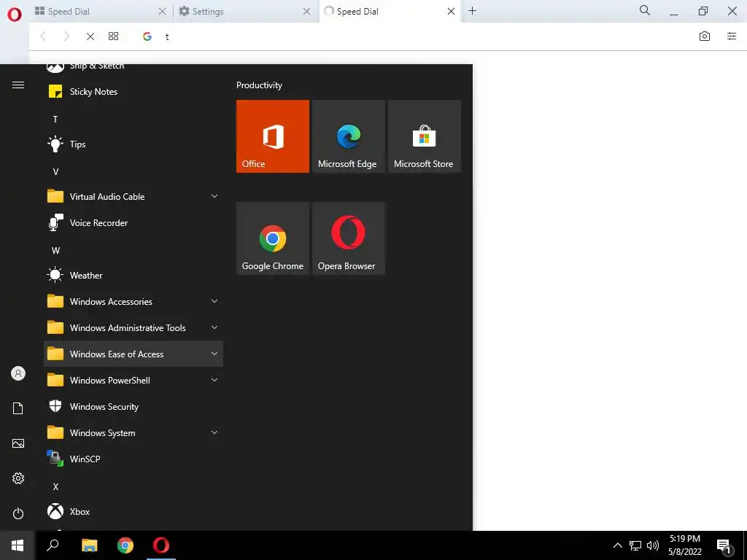Screen dimensions: 747x560
Task: Open Settings gear in Start sidebar
Action: point(18,478)
